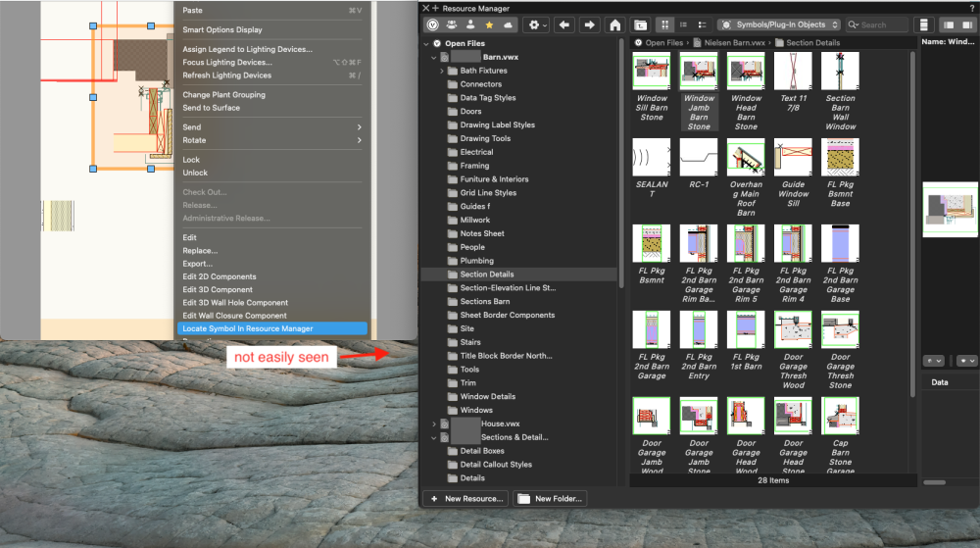Select the SEALANT symbol thumbnail
The width and height of the screenshot is (980, 548).
[x=652, y=159]
